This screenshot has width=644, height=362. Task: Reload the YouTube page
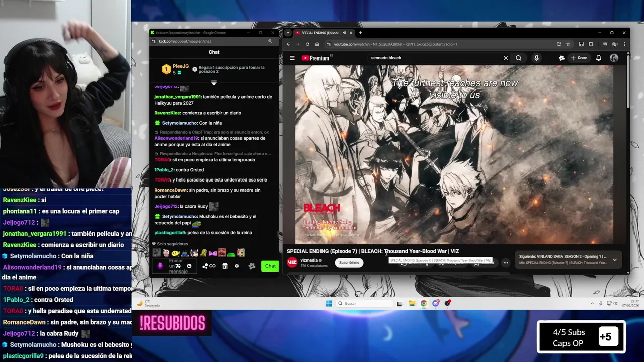pyautogui.click(x=307, y=44)
